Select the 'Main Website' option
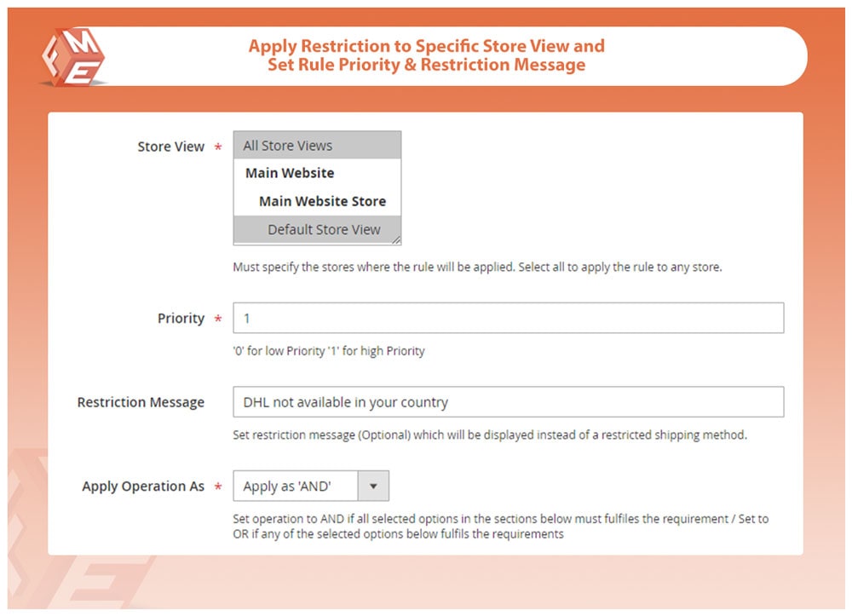852x616 pixels. point(290,173)
